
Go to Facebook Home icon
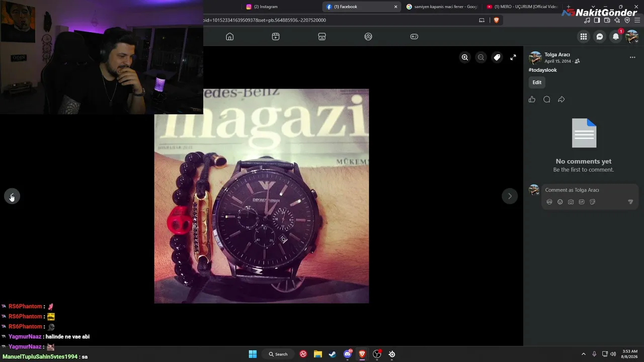230,37
